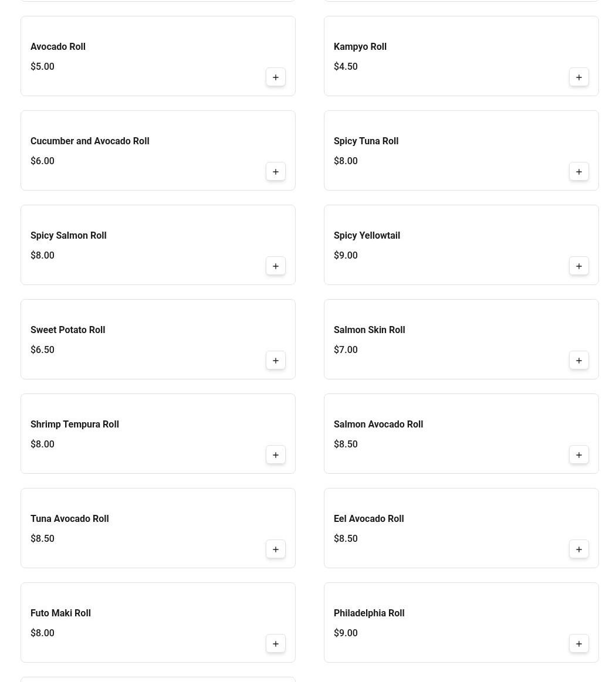Image resolution: width=616 pixels, height=682 pixels.
Task: Add Tuna Avocado Roll with plus button
Action: (x=276, y=549)
